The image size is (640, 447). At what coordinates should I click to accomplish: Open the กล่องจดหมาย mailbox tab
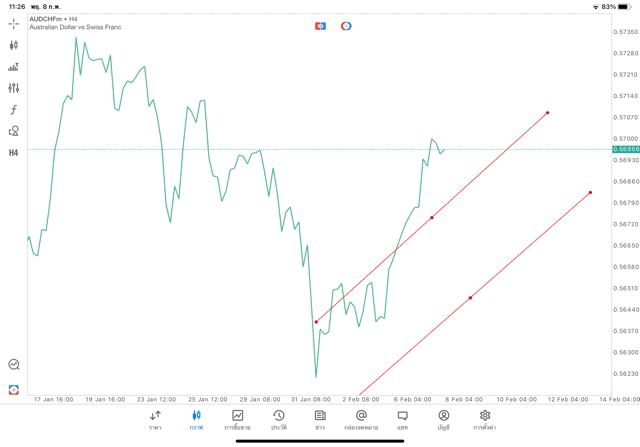pos(361,420)
